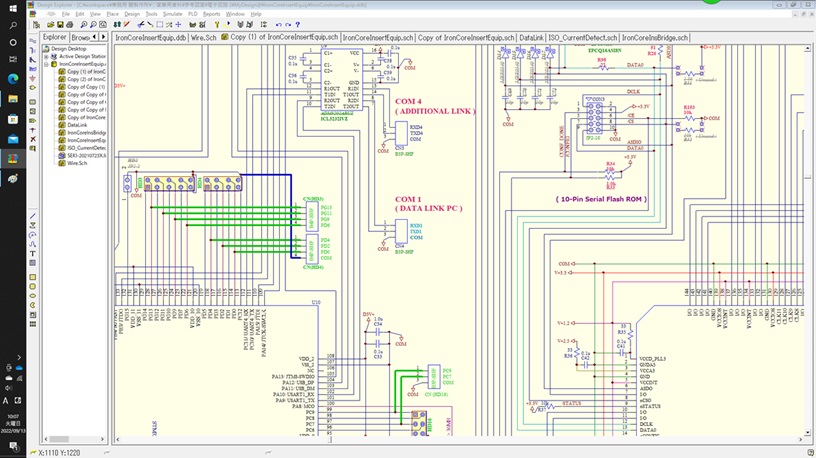Viewport: 816px width, 458px height.
Task: Select the cross-shaped no-connect tool in the left palette
Action: [33, 137]
